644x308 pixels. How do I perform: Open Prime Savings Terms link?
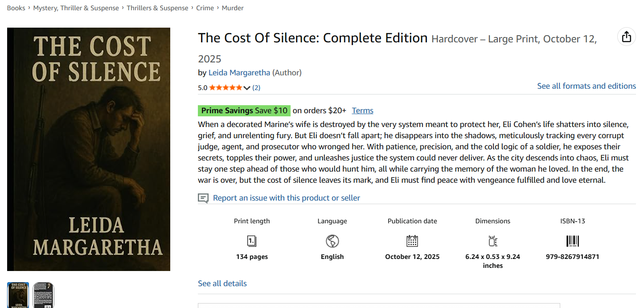(363, 111)
